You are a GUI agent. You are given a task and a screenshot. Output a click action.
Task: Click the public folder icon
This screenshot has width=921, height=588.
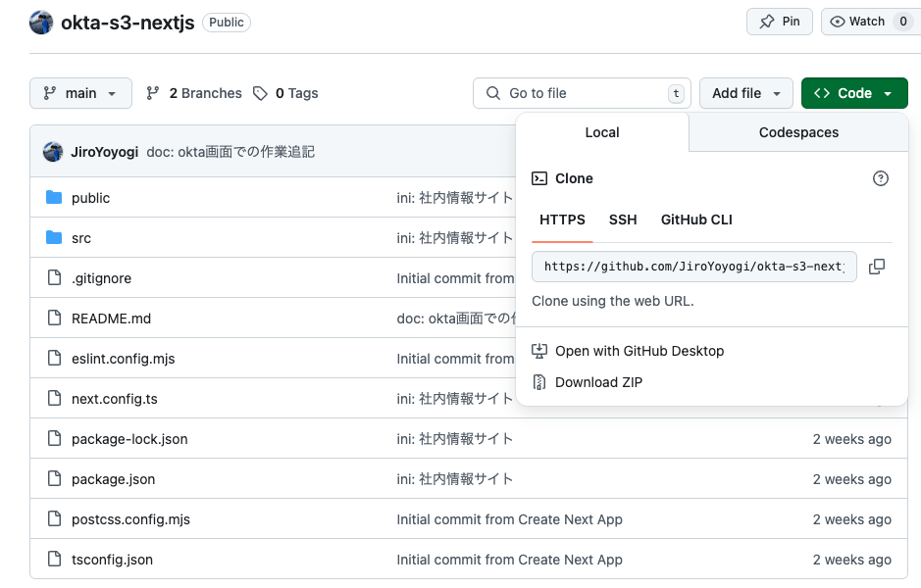pyautogui.click(x=54, y=197)
